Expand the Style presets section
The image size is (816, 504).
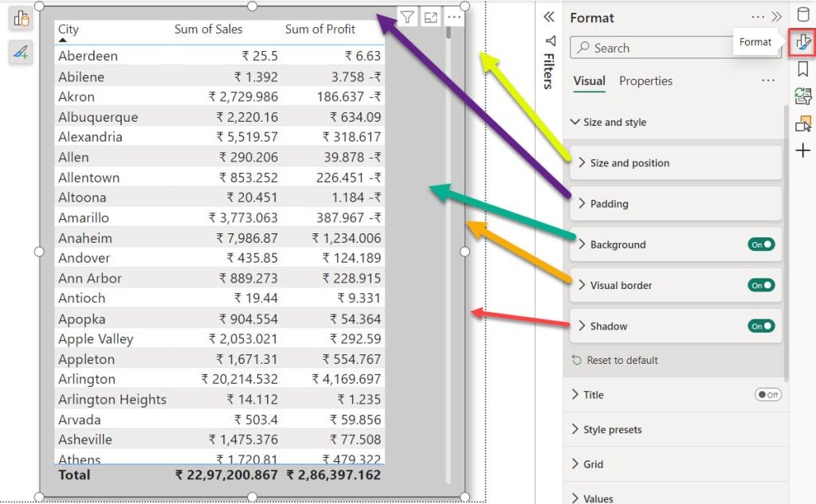(x=575, y=429)
